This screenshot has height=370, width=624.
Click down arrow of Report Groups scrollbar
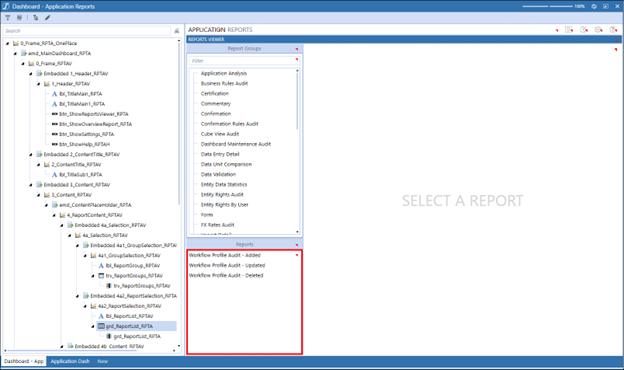tap(297, 232)
